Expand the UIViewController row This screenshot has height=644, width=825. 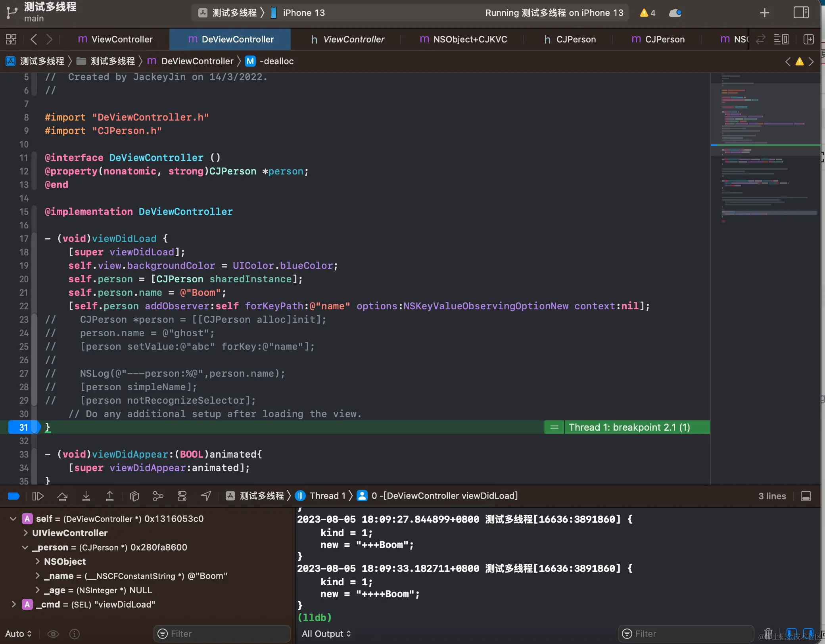26,533
